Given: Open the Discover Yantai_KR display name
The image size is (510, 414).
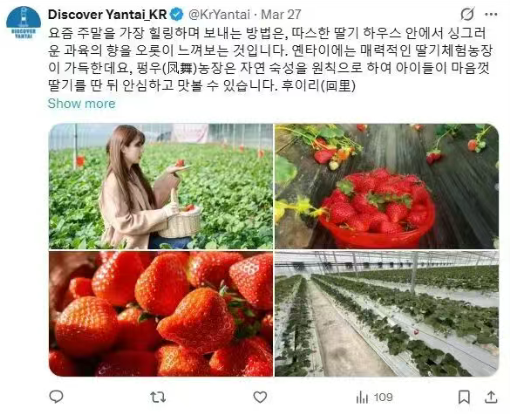Looking at the screenshot, I should tap(107, 14).
